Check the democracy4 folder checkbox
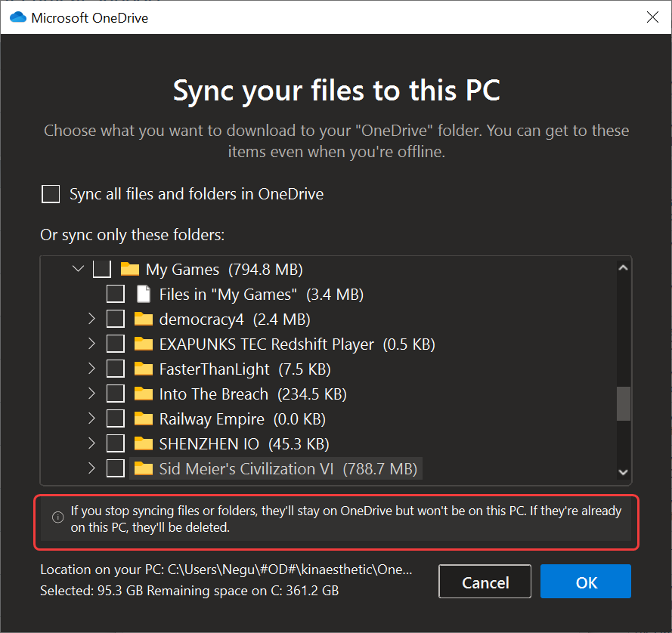Viewport: 672px width, 633px height. [x=116, y=319]
